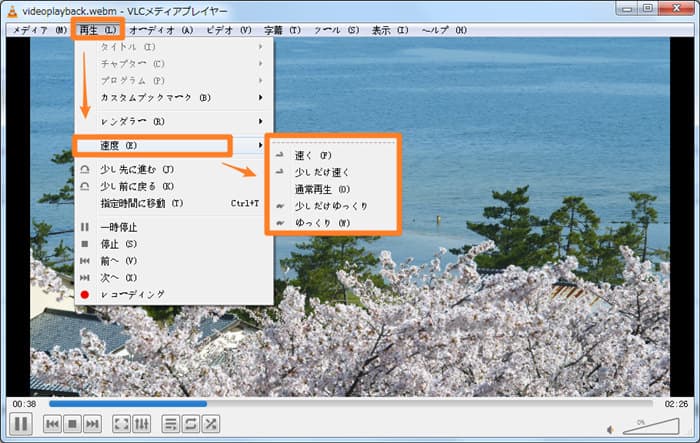The width and height of the screenshot is (700, 443).
Task: Click total duration 02:26 label
Action: (x=676, y=404)
